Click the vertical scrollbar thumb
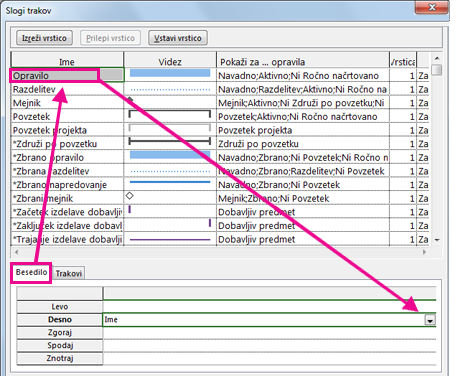 coord(437,70)
